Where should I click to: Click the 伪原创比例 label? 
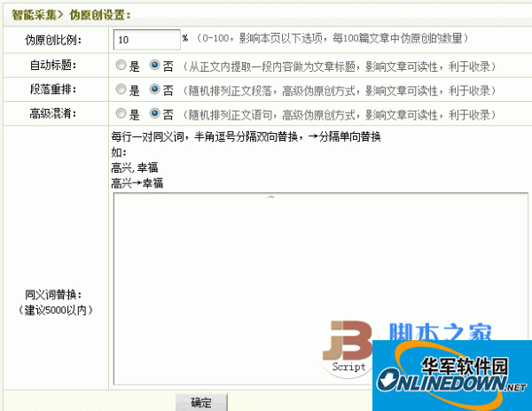tap(53, 40)
